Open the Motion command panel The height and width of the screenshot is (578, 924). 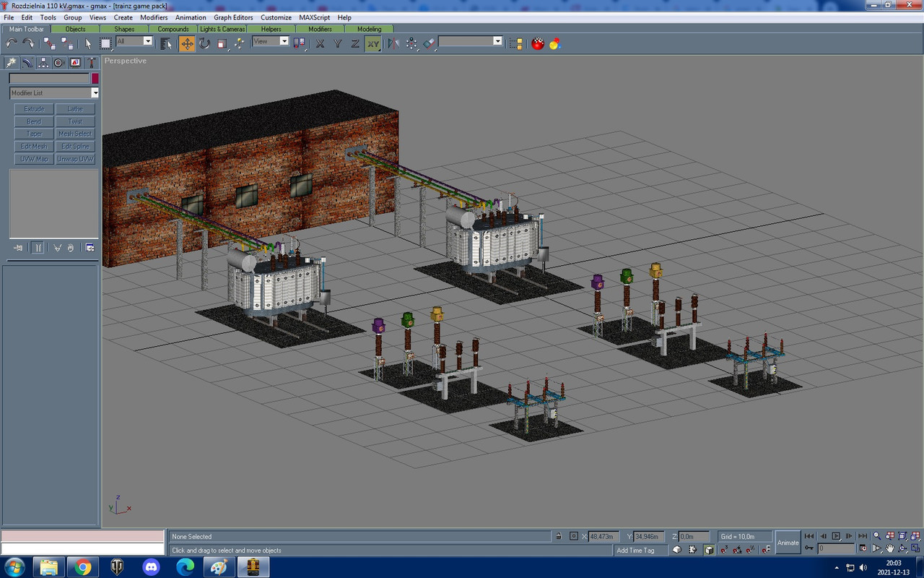pyautogui.click(x=59, y=63)
